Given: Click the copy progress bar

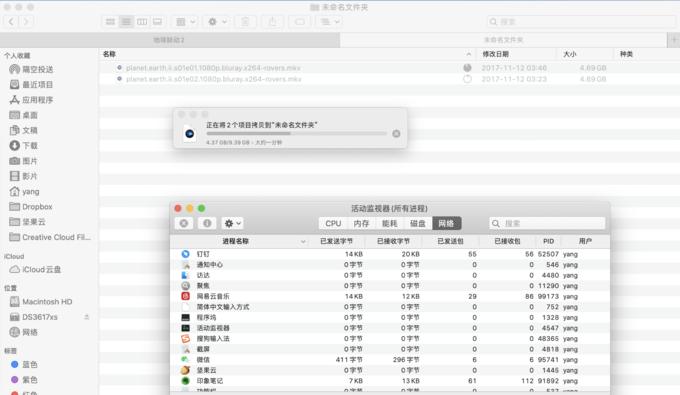Looking at the screenshot, I should tap(296, 134).
